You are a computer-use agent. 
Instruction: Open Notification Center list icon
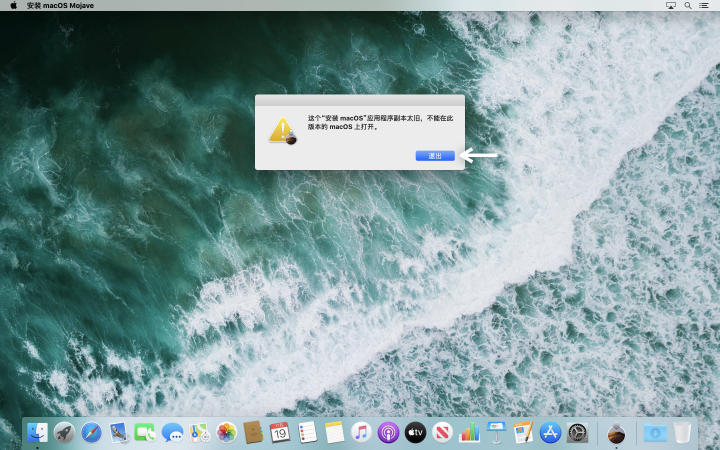pyautogui.click(x=703, y=6)
